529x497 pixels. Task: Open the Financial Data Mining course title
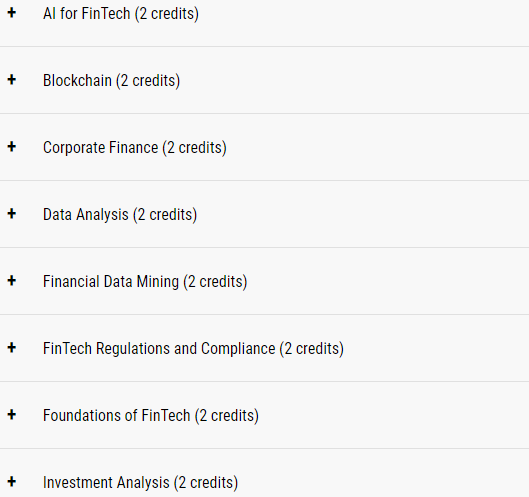pos(145,282)
